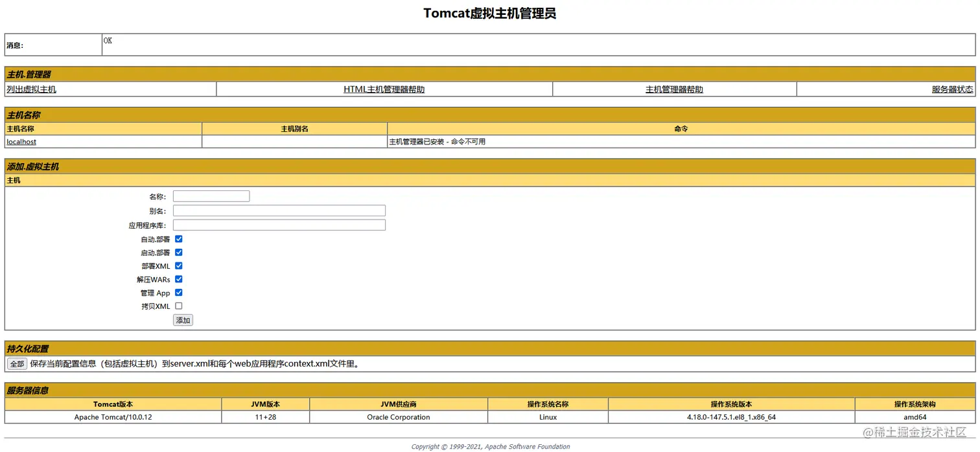Click the 命令 column header
This screenshot has height=452, width=980.
pos(681,129)
